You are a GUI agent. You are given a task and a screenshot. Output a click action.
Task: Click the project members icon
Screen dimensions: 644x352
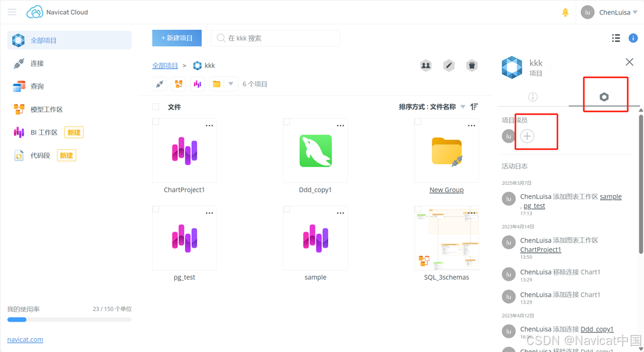point(426,65)
